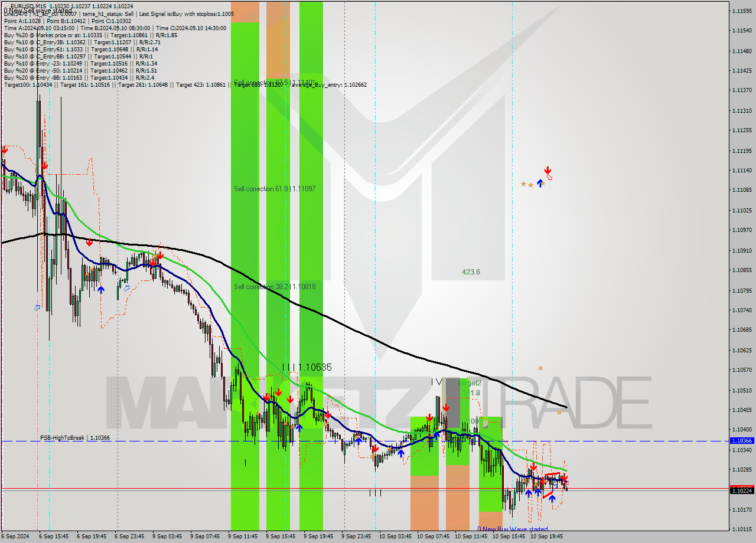756x543 pixels.
Task: Click the red down arrow above the star markers
Action: pyautogui.click(x=548, y=171)
